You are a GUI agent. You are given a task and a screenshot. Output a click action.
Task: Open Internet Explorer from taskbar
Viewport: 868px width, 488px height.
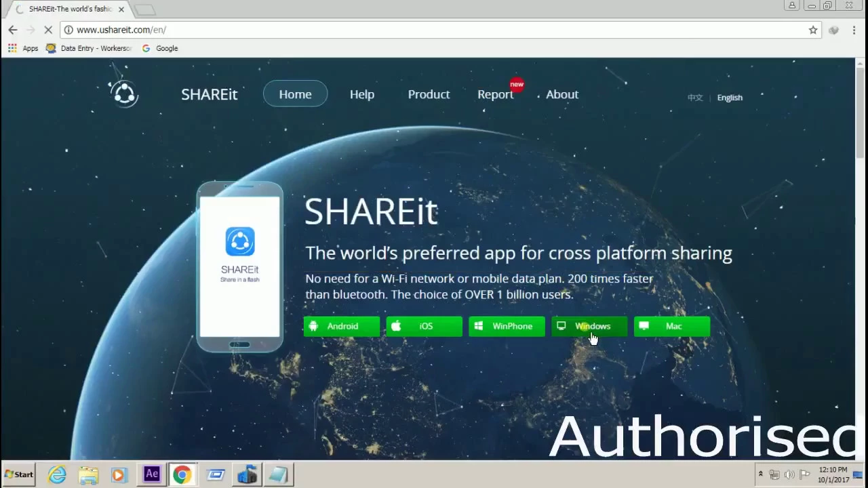coord(57,474)
